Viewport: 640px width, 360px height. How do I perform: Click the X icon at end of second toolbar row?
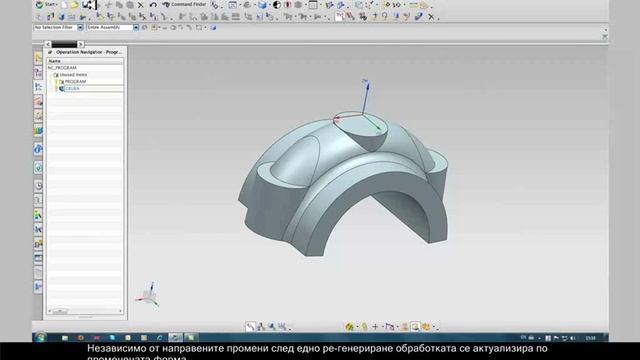pyautogui.click(x=431, y=17)
